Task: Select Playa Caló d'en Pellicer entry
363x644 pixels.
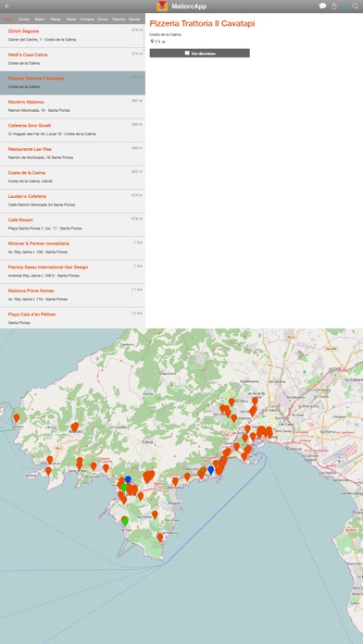Action: 72,318
